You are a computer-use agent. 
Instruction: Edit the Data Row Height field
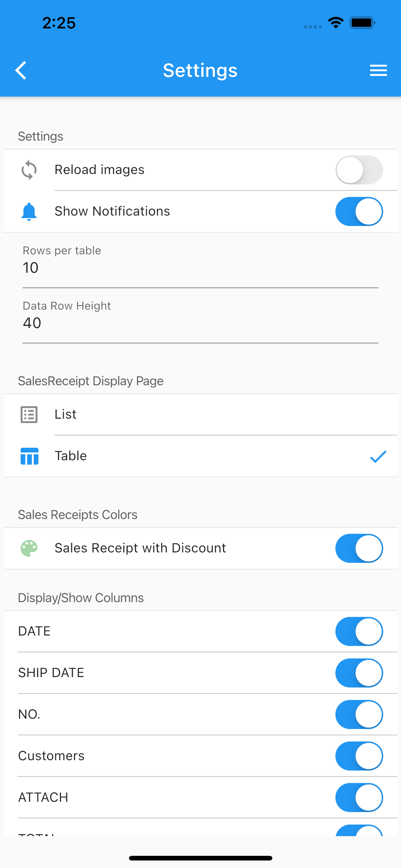tap(200, 319)
